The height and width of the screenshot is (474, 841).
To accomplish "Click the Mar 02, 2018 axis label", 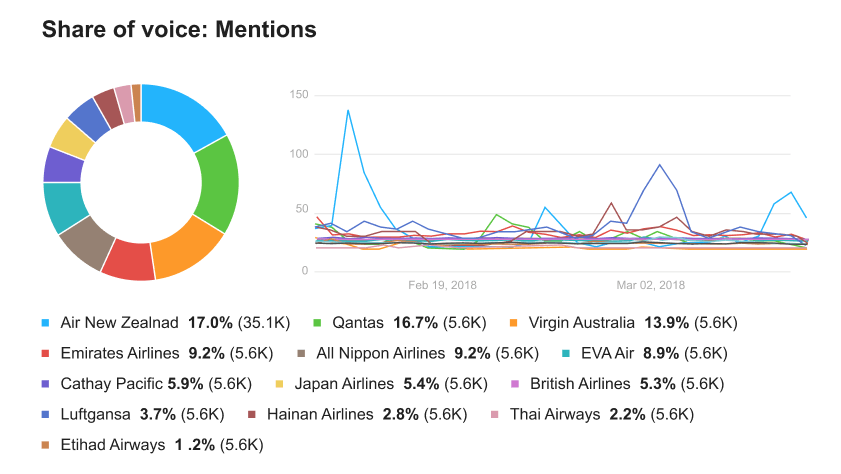I will click(x=650, y=285).
